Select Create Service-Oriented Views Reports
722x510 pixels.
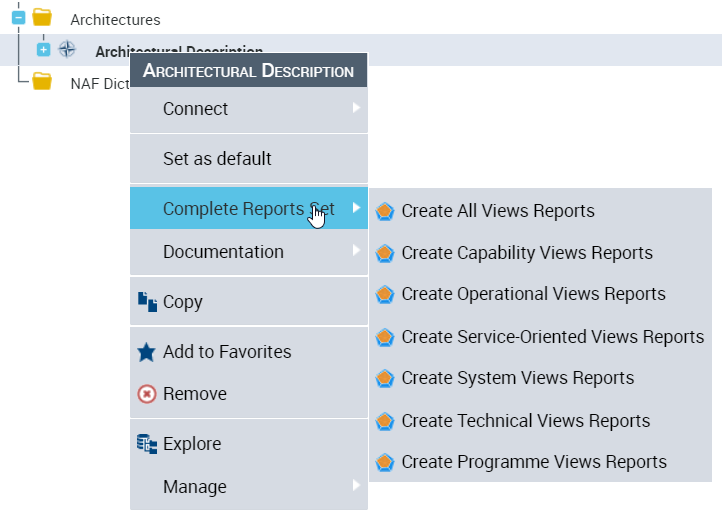tap(552, 337)
